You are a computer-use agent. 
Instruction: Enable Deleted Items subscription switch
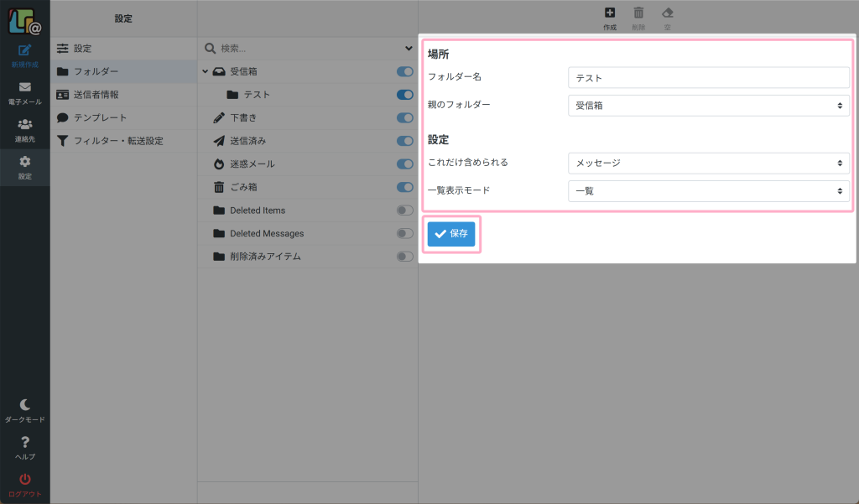point(405,210)
